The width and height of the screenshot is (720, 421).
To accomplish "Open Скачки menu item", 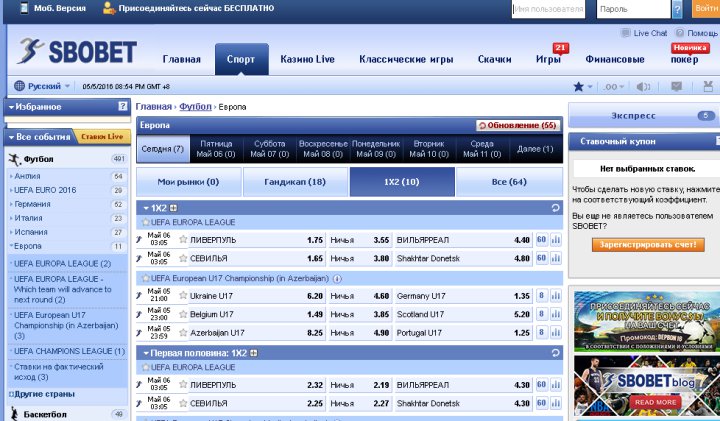I will (494, 59).
